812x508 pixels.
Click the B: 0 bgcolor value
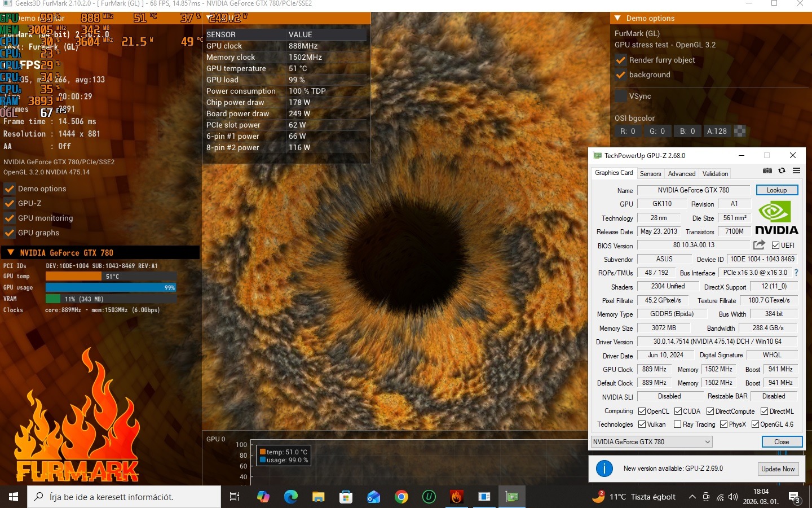687,131
